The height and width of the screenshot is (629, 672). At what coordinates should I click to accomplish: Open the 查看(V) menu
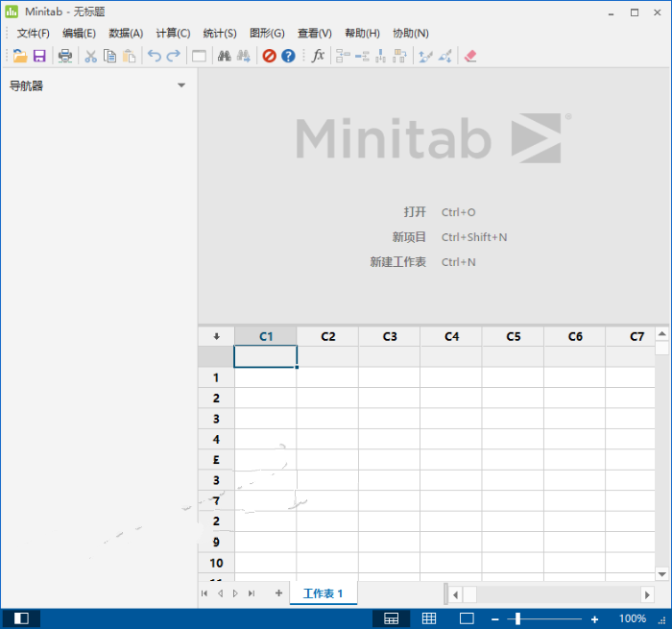(315, 33)
